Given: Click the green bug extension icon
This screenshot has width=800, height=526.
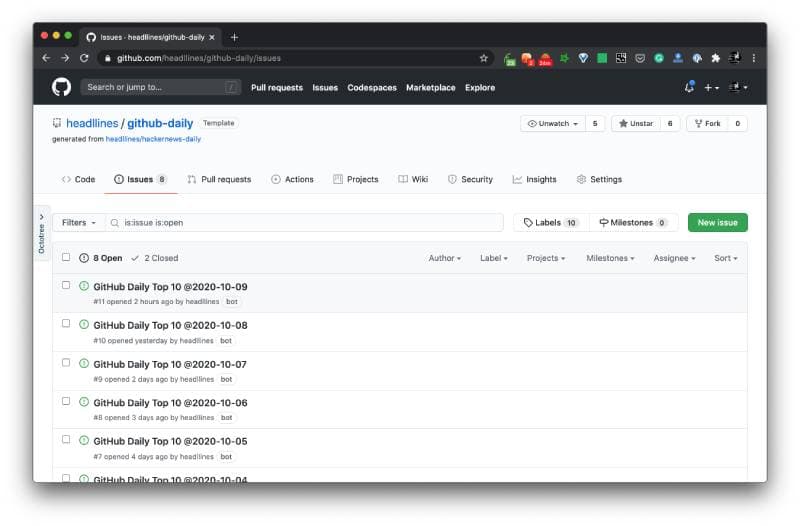Looking at the screenshot, I should (x=564, y=58).
